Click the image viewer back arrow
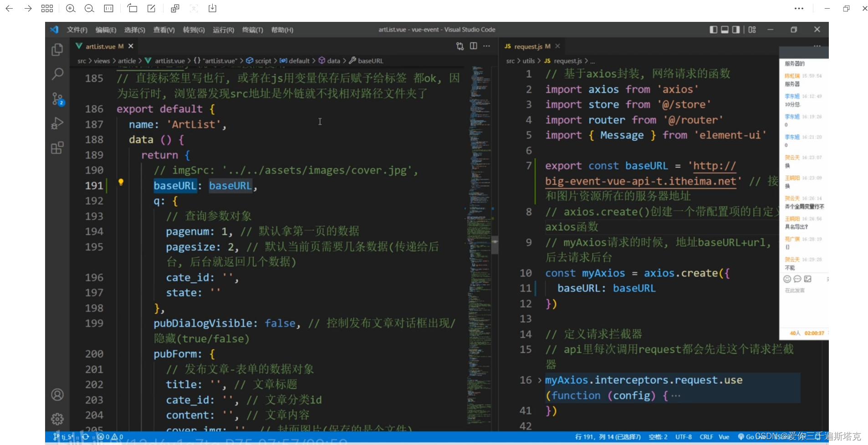Screen dimensions: 868x445 click(x=9, y=8)
